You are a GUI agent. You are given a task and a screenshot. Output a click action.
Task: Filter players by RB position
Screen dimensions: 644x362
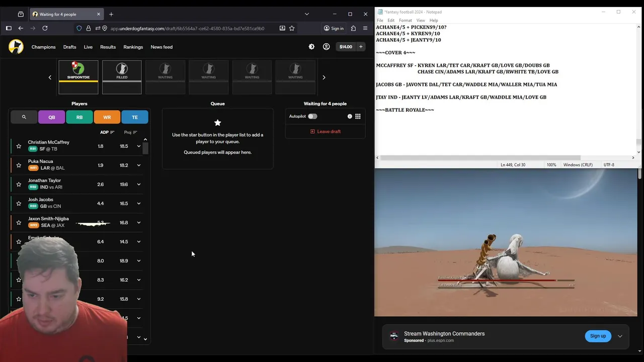(79, 117)
